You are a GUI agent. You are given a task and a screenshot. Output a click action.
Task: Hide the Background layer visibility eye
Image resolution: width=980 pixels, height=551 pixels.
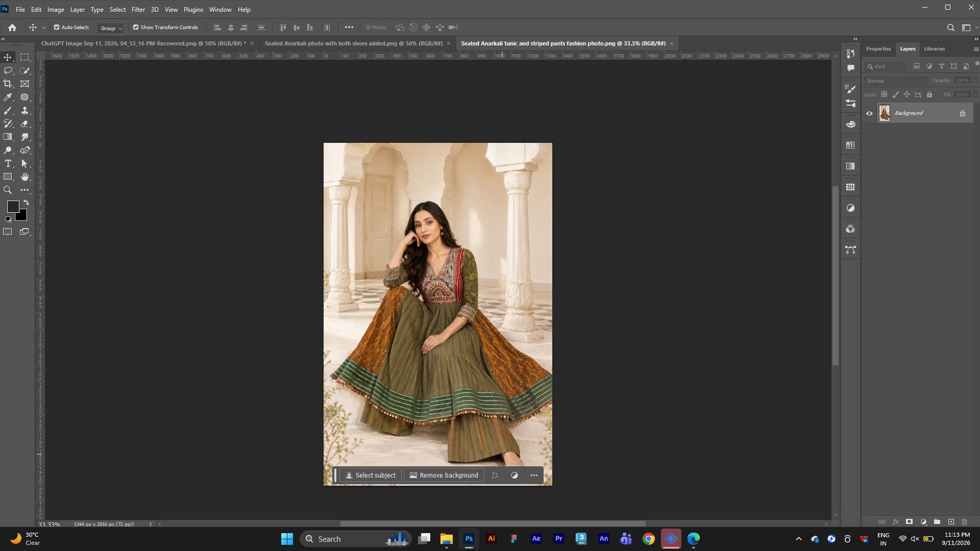click(869, 113)
